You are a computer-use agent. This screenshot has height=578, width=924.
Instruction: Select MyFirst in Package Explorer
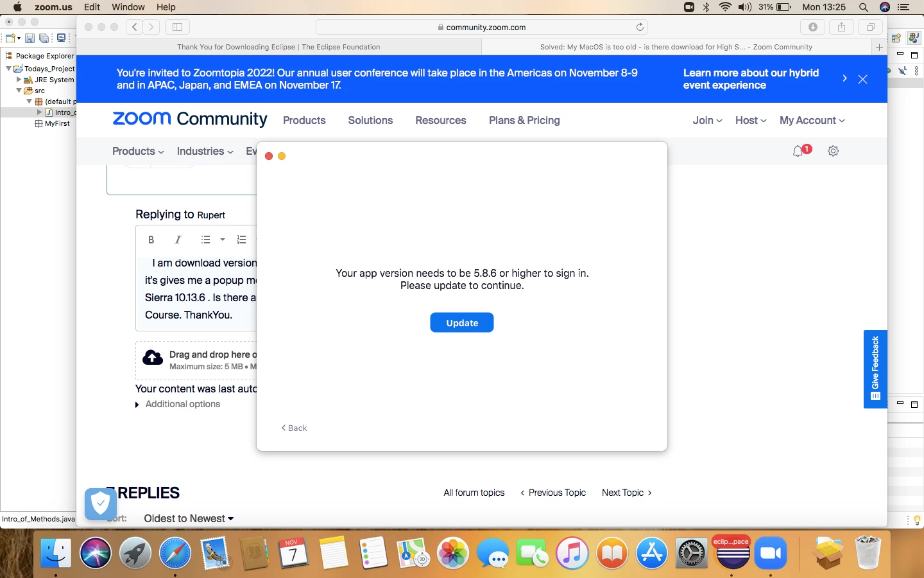coord(56,123)
